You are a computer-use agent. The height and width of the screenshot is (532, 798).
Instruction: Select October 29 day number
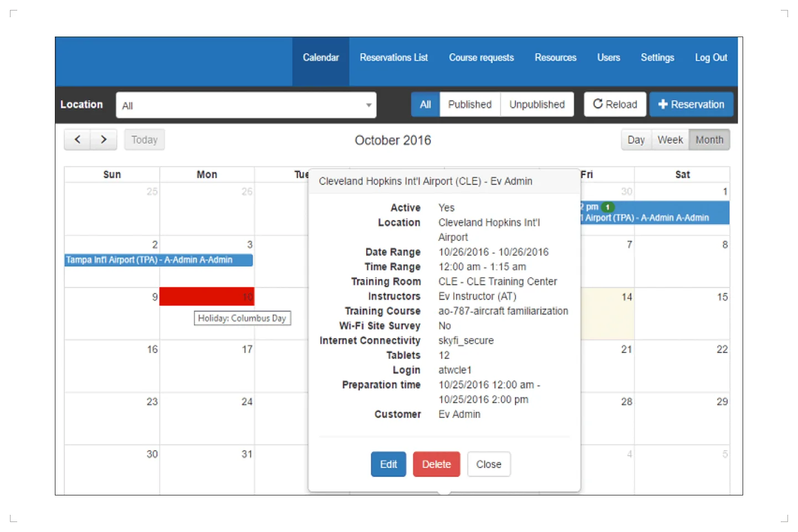coord(722,401)
